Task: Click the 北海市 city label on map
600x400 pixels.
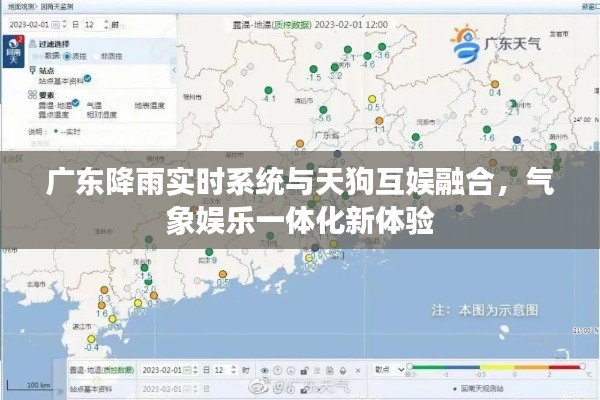Action: 36,284
